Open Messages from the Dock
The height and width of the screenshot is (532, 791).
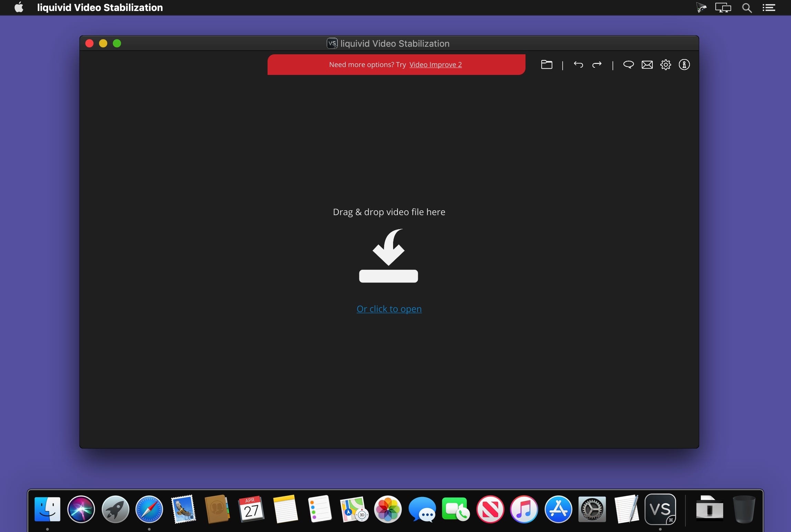coord(422,509)
